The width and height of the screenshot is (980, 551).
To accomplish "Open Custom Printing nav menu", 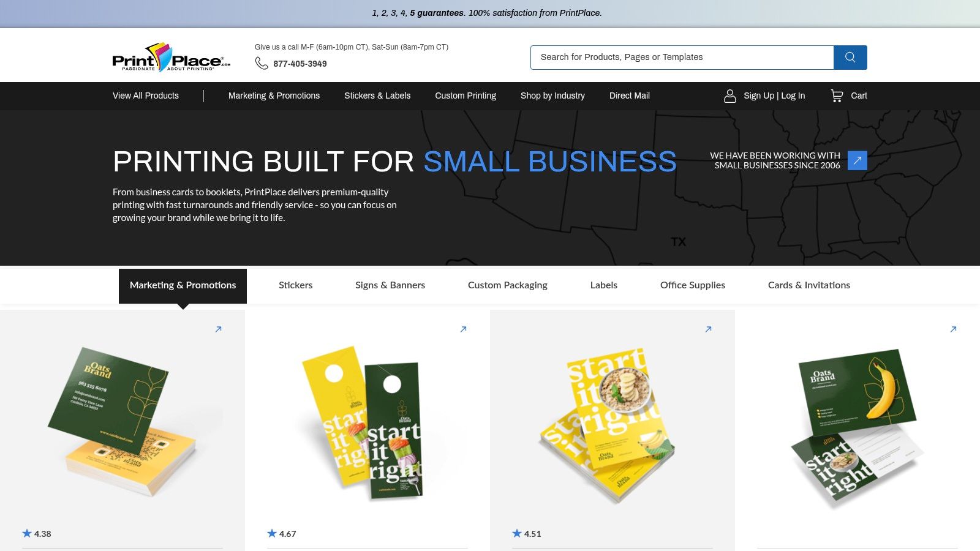I will coord(466,96).
